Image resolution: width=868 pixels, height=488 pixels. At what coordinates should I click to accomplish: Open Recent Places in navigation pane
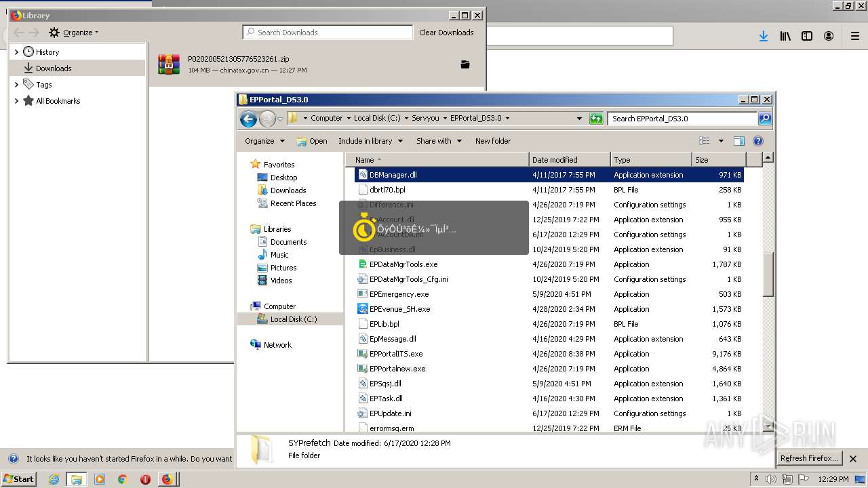(x=287, y=203)
